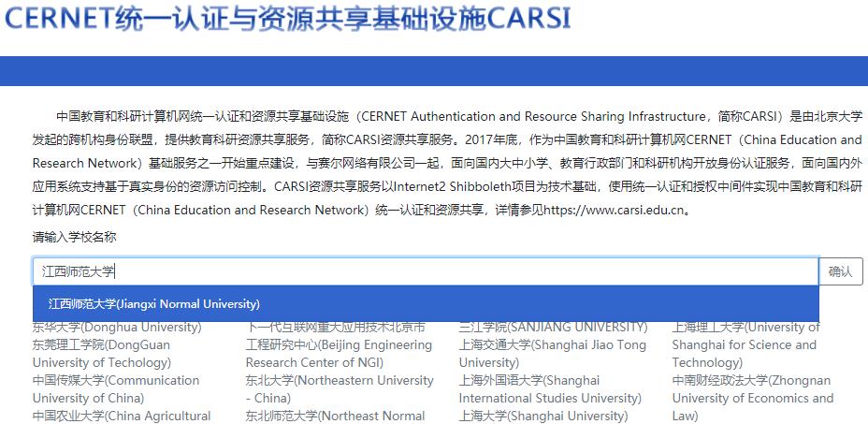Open 东北大学 (Northeastern University - China) link

[x=340, y=389]
